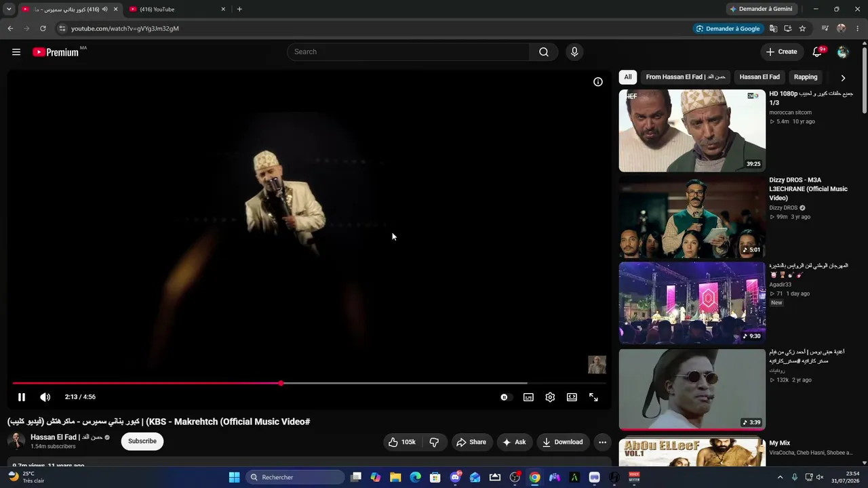Bookmark this page with the star
The image size is (868, 488).
click(802, 28)
